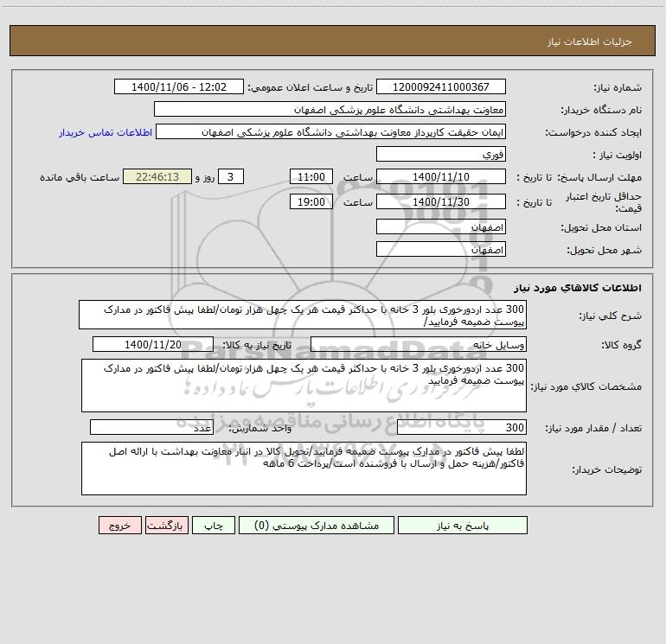This screenshot has height=644, width=666.
Task: Click the need date field 1400/11/20
Action: 153,344
